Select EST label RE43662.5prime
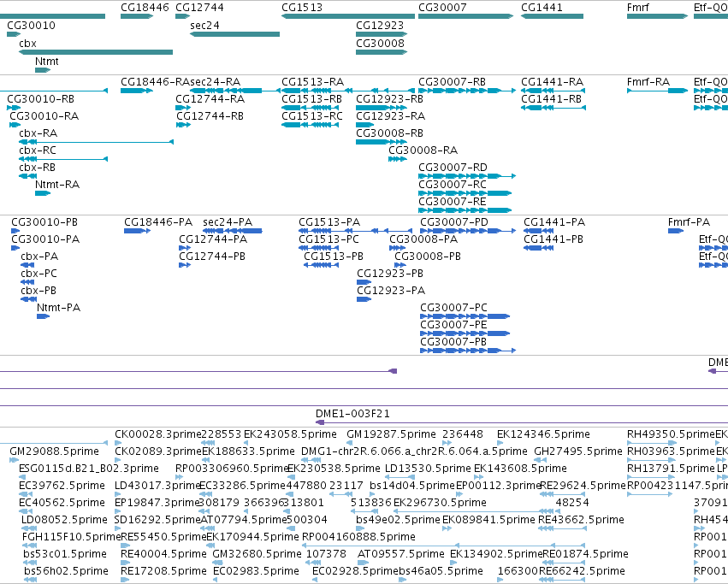This screenshot has width=728, height=584. point(581,520)
